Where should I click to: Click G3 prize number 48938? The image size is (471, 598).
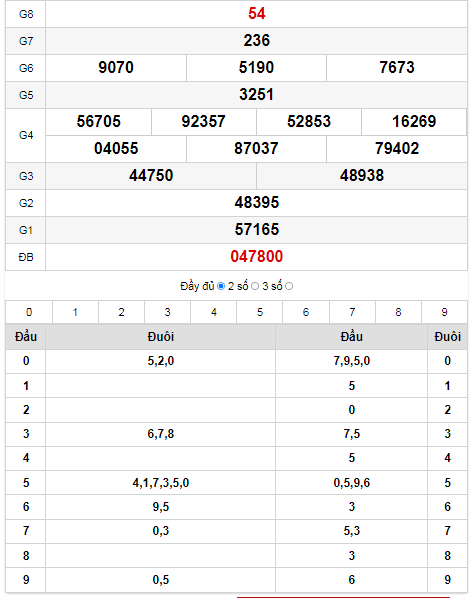pyautogui.click(x=362, y=175)
